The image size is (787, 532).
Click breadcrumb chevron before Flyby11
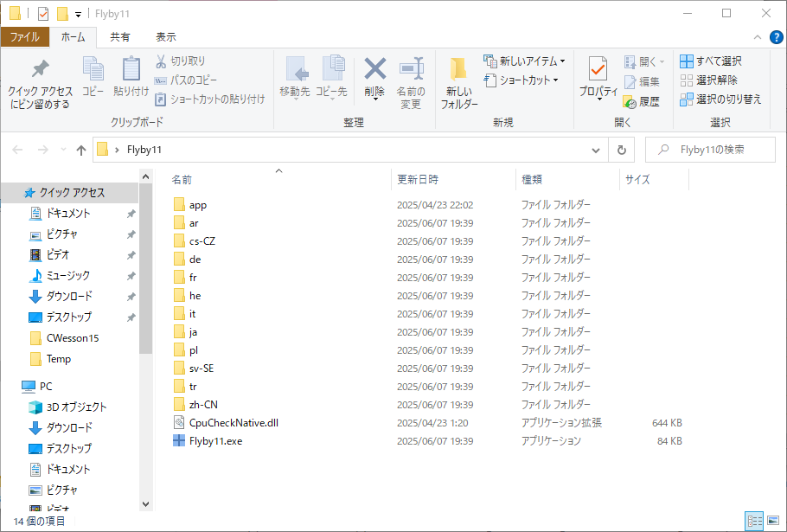[117, 150]
